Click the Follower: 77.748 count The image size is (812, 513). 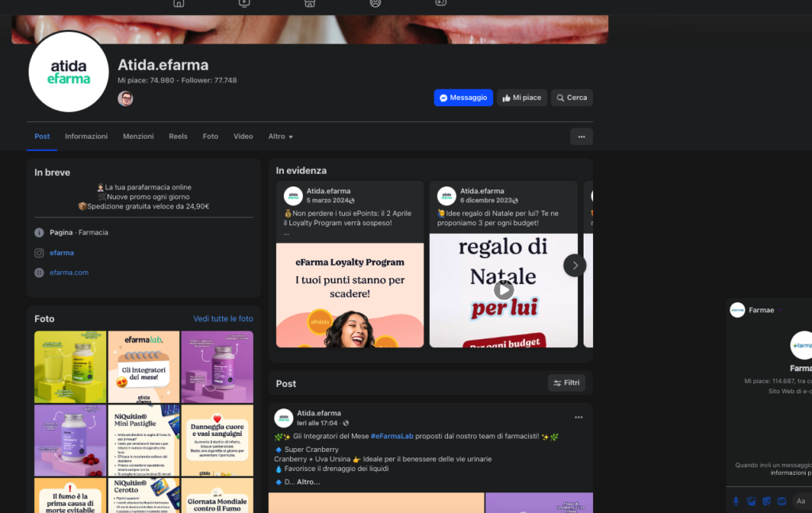(209, 80)
